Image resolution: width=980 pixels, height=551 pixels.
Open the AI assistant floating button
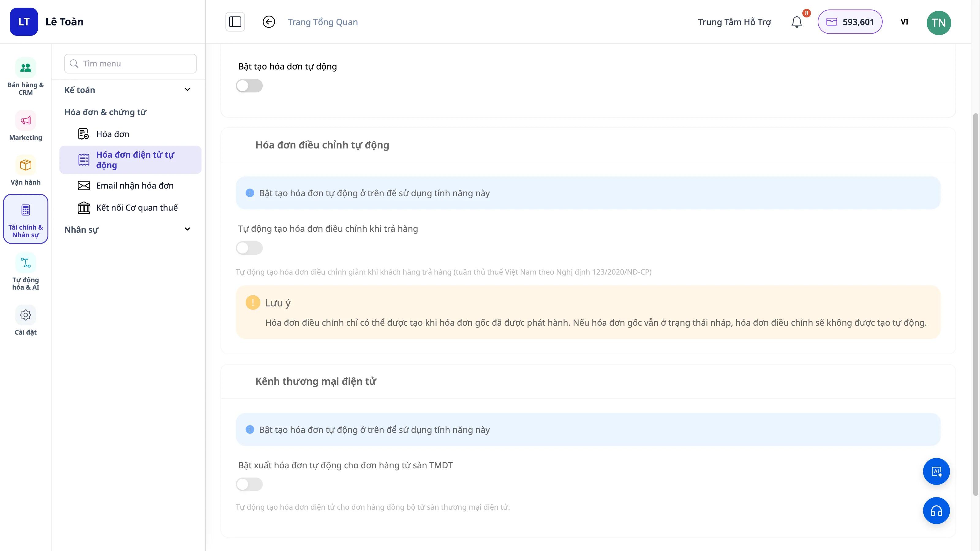936,471
